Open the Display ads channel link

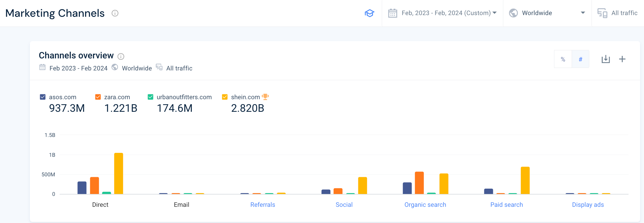click(x=588, y=205)
